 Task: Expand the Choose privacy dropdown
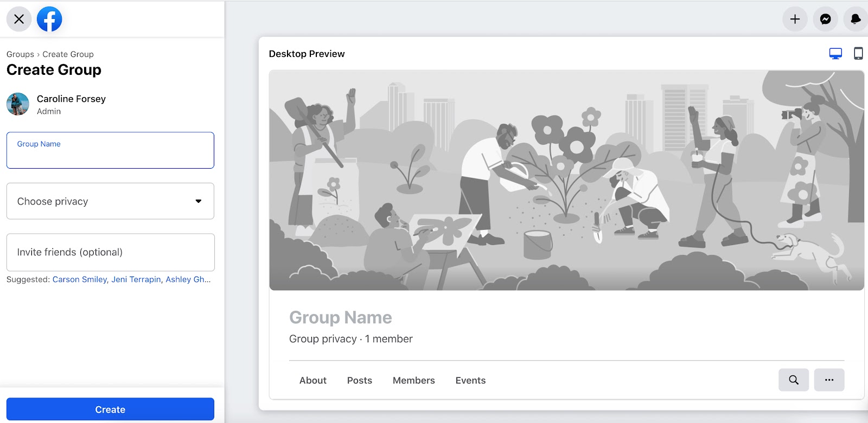[110, 201]
